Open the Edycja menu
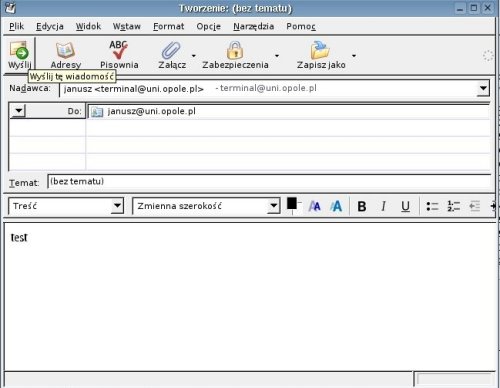This screenshot has height=388, width=500. tap(50, 26)
